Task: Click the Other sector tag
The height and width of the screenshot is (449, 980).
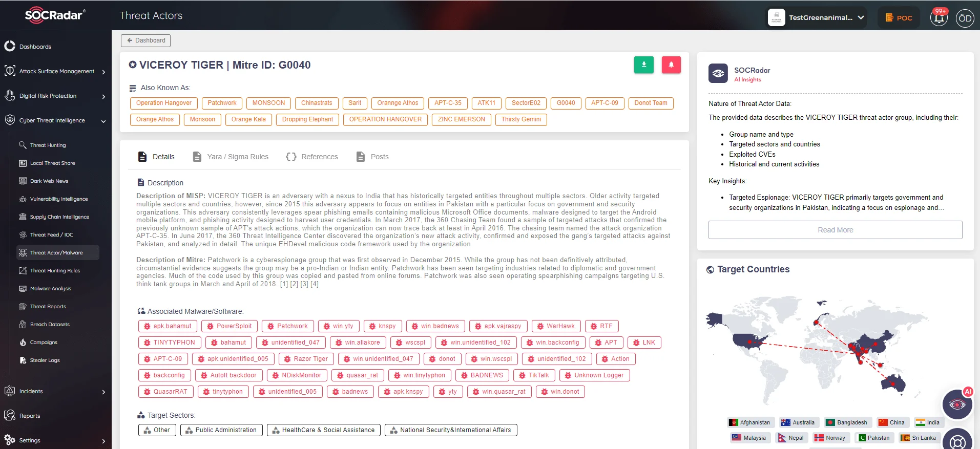Action: click(x=157, y=430)
